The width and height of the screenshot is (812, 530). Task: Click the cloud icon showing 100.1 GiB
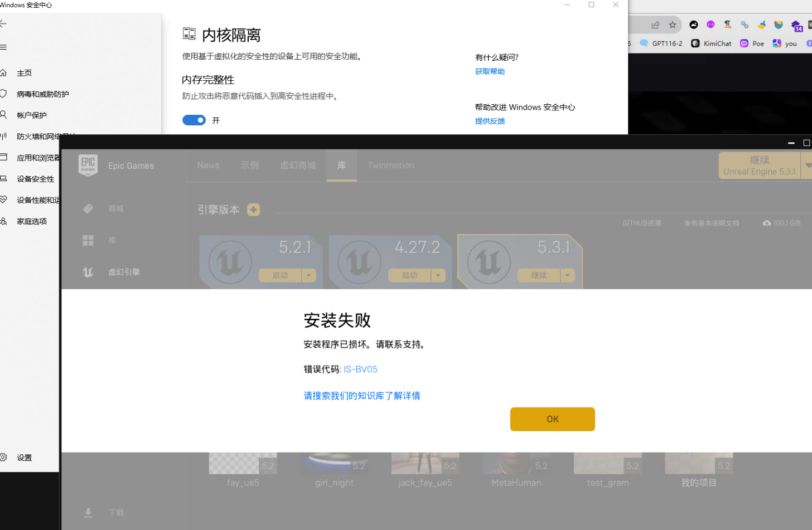click(x=767, y=223)
